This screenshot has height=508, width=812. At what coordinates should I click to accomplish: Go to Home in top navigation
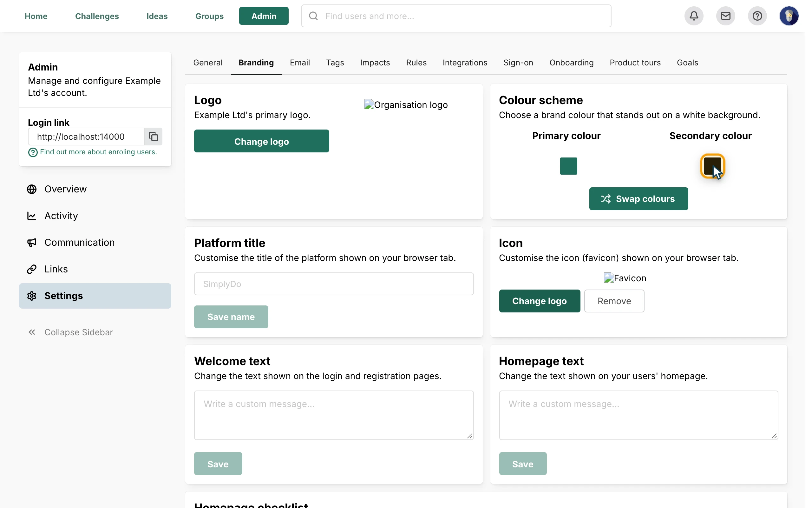point(36,16)
